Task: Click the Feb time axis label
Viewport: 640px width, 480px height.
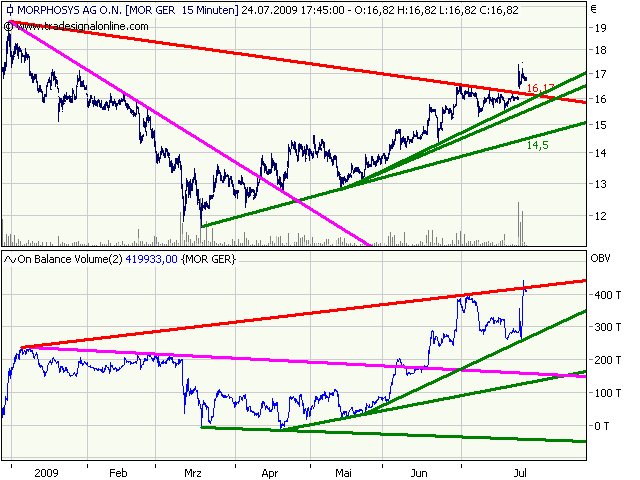Action: pyautogui.click(x=118, y=473)
